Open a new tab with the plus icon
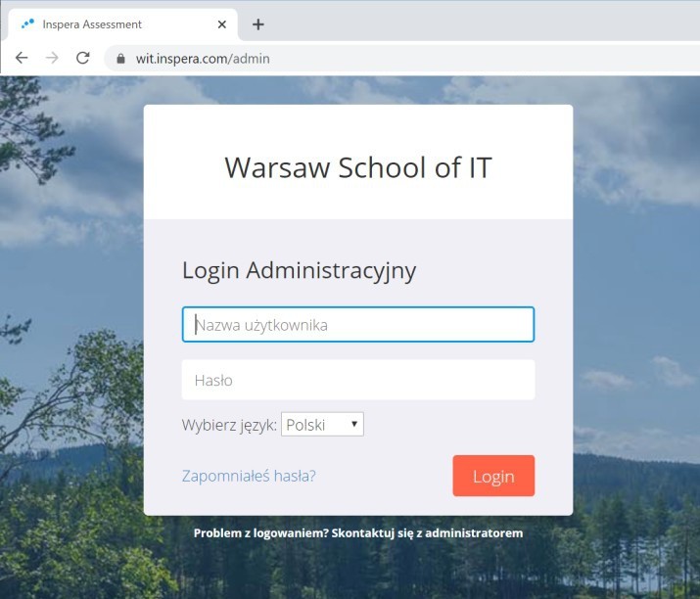 coord(258,24)
